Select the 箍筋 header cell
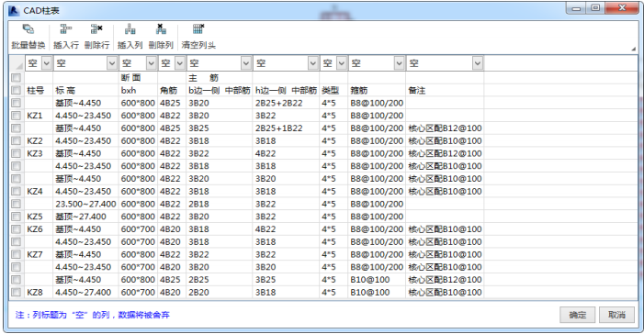Viewport: 644px width, 334px height. tap(377, 91)
